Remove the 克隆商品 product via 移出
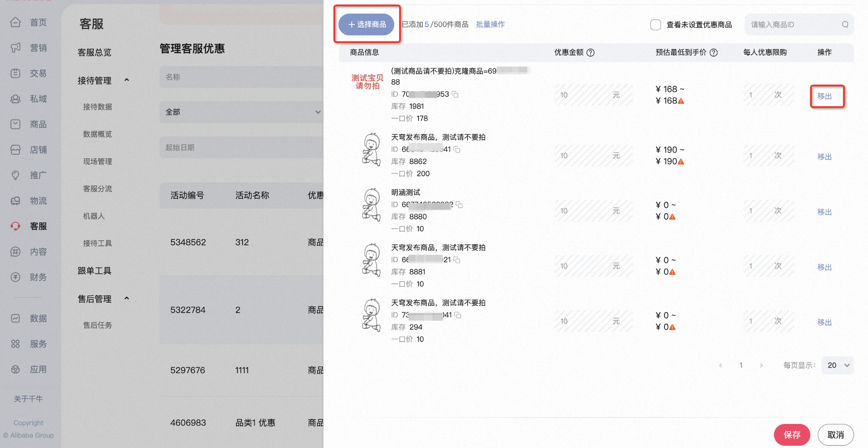This screenshot has width=868, height=448. [x=825, y=96]
